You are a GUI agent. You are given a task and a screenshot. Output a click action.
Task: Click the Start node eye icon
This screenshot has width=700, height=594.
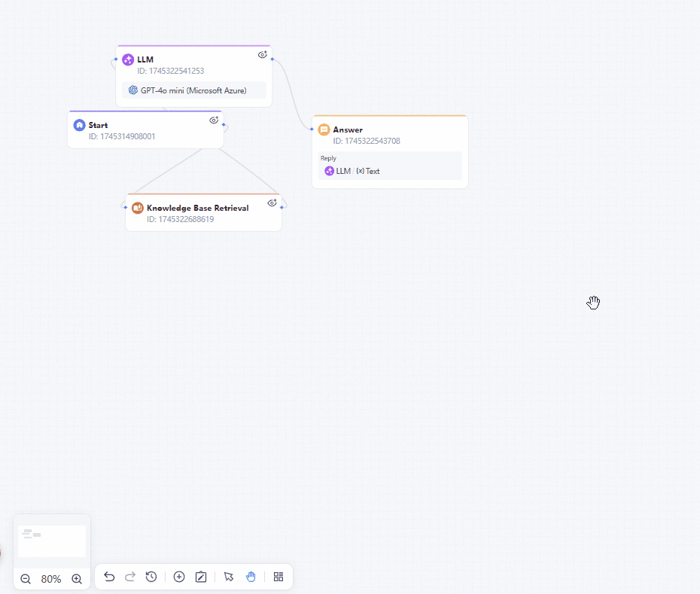point(214,120)
